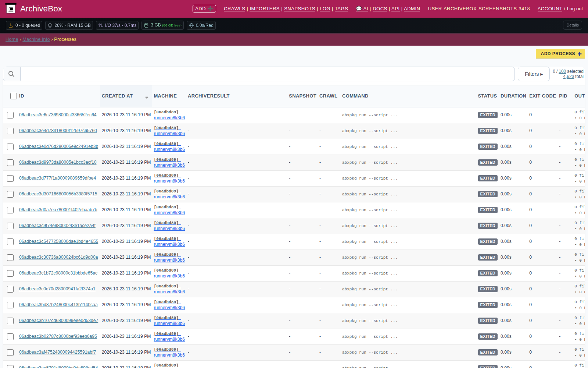Click the queued downloads status icon
This screenshot has height=368, width=588.
click(x=11, y=25)
